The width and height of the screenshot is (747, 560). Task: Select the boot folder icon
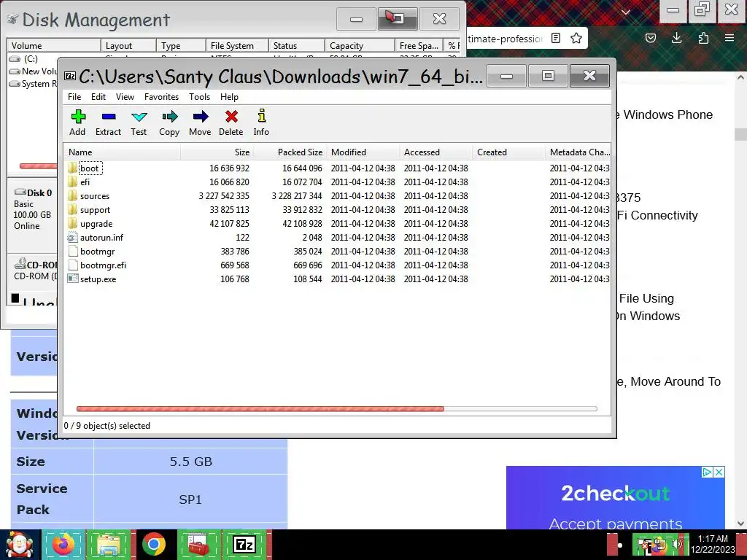pyautogui.click(x=72, y=168)
